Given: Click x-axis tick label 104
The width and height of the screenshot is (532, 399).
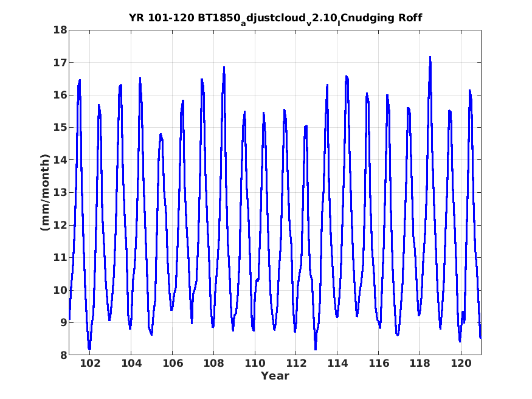Looking at the screenshot, I should [x=131, y=363].
